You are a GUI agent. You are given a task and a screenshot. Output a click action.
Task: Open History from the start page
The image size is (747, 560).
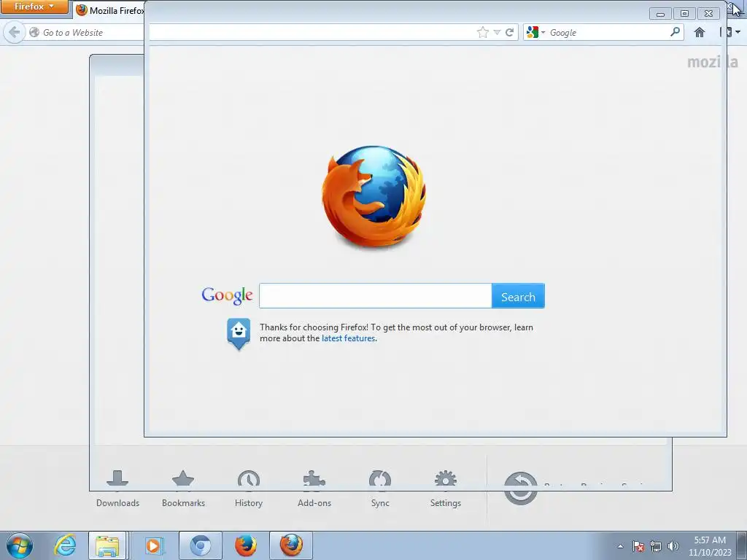(x=249, y=489)
